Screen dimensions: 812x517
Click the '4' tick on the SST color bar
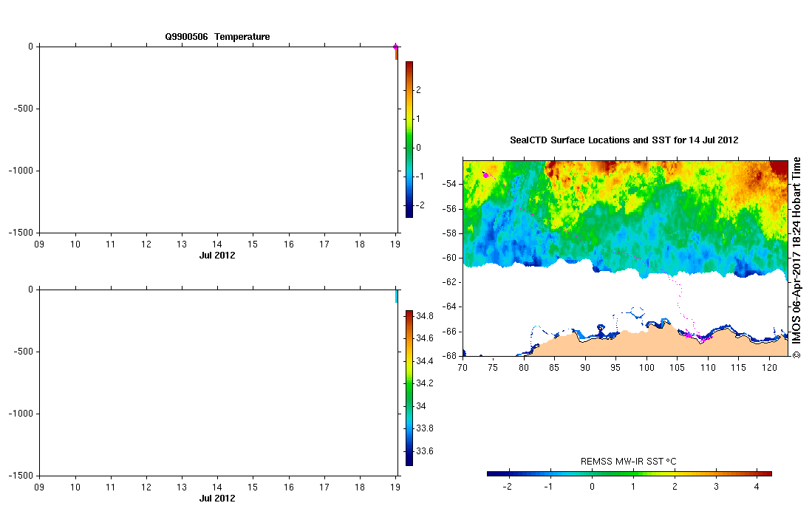tap(757, 487)
